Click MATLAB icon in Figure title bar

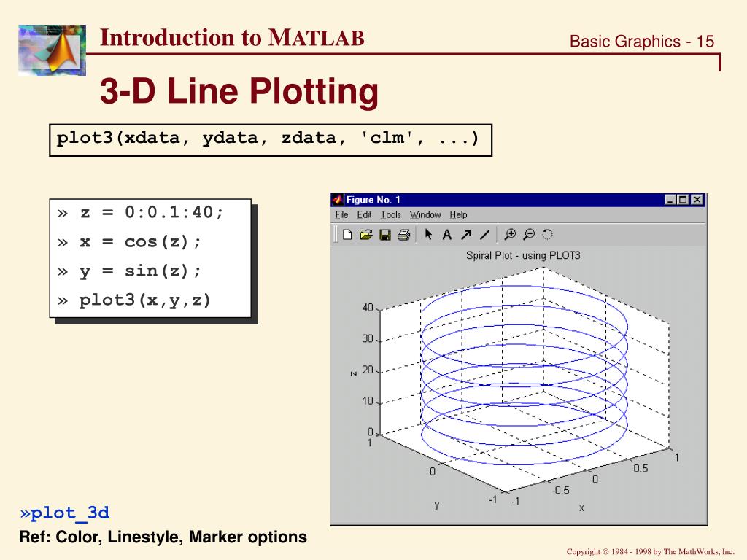(x=338, y=200)
